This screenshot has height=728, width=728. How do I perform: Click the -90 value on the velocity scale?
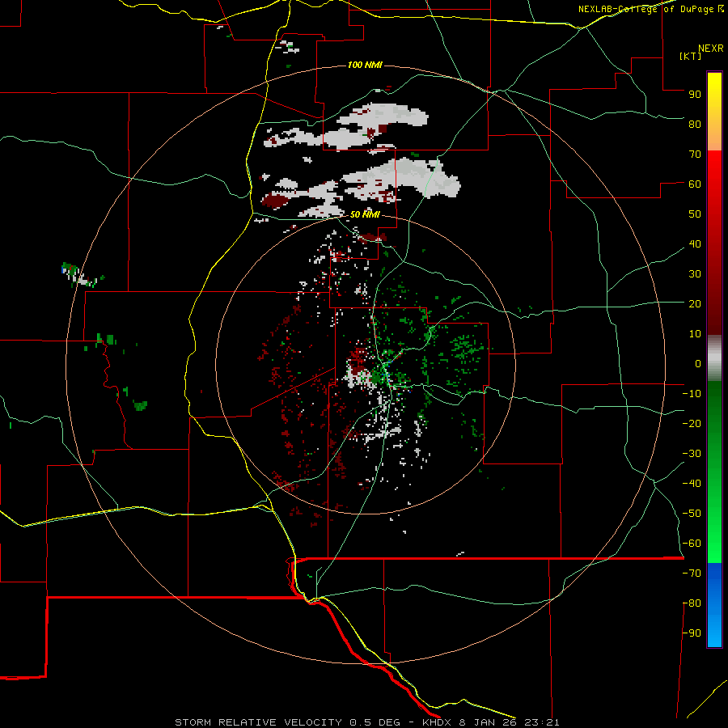692,633
